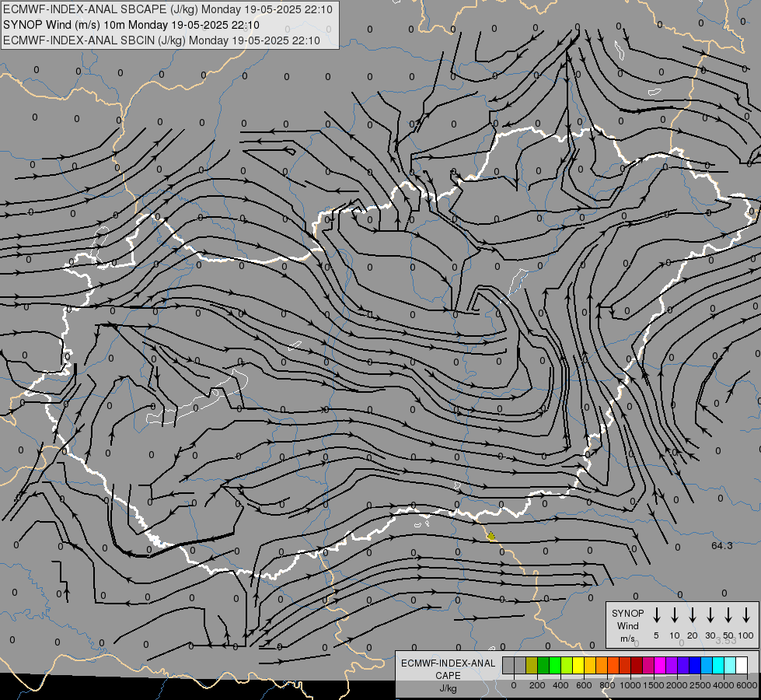
Task: Click the yellow-green station marker on the map
Action: pos(490,537)
